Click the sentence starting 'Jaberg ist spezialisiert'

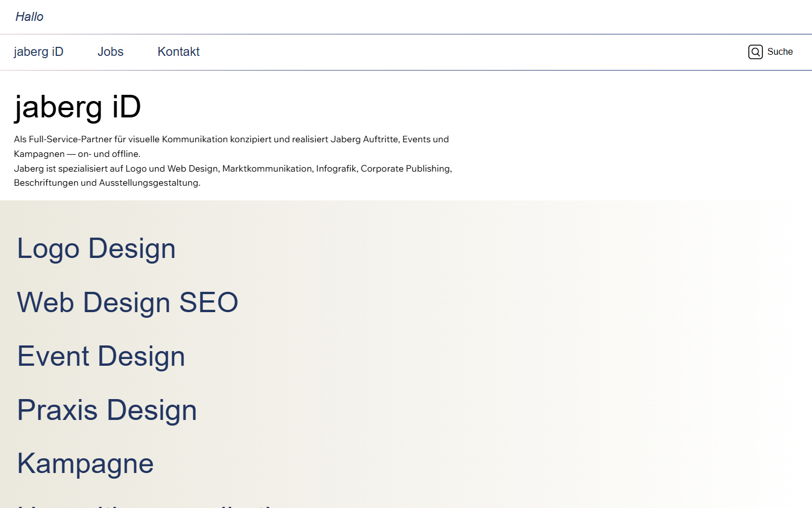233,176
